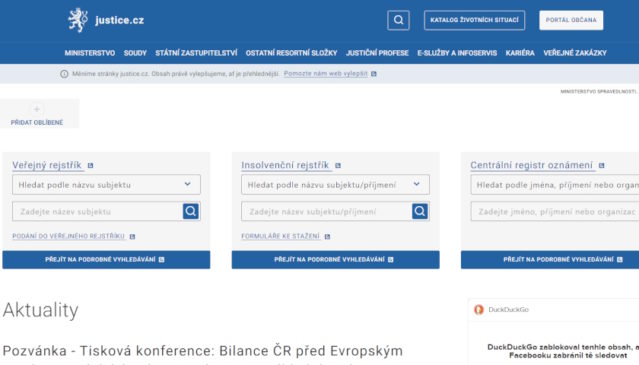Click search icon in Insolvenční rejstřík box

(420, 211)
